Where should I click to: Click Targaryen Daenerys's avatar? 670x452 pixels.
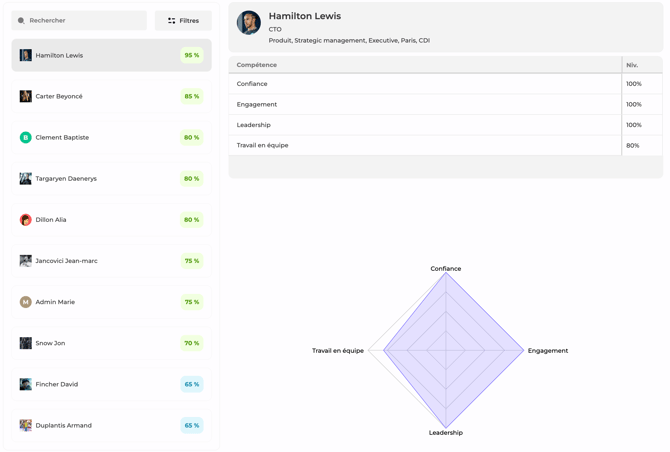click(26, 179)
